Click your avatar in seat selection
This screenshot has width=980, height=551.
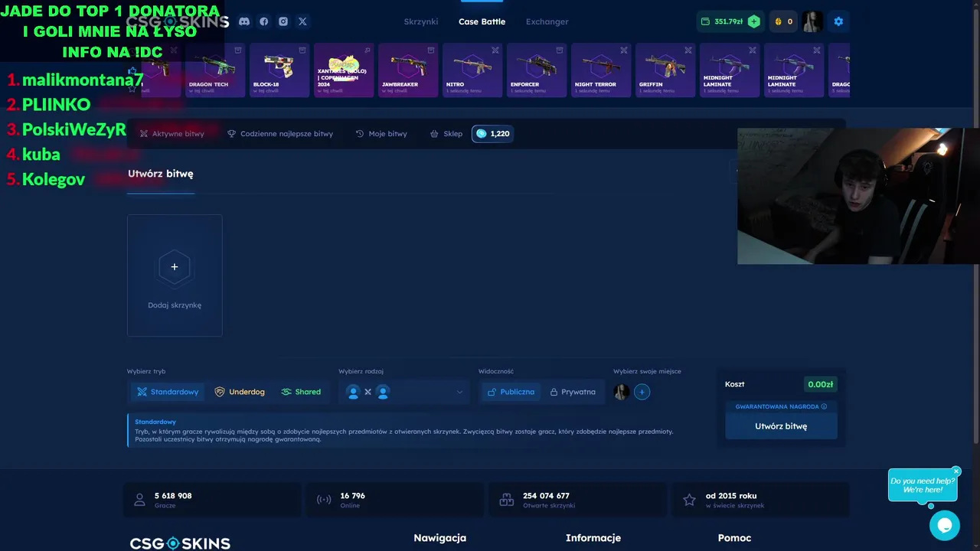click(x=622, y=392)
